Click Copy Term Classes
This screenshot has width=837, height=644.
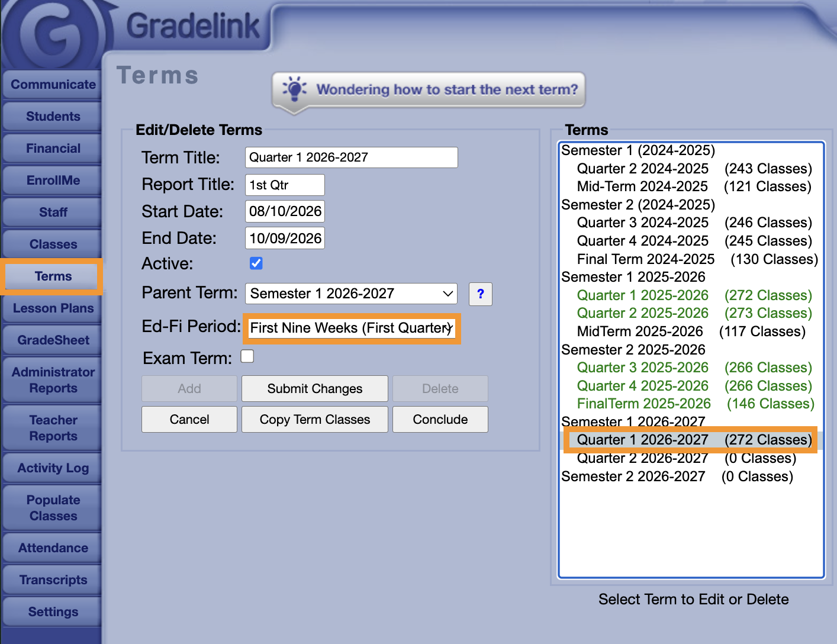(315, 419)
